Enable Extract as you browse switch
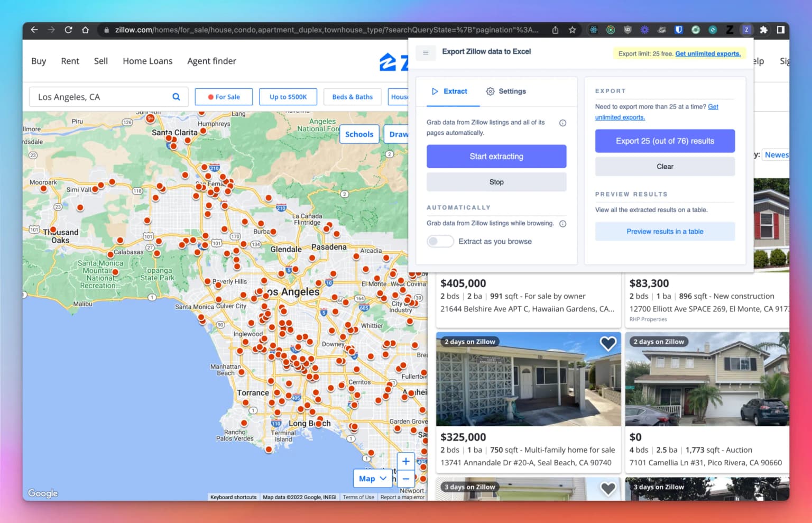The width and height of the screenshot is (812, 523). [x=440, y=242]
